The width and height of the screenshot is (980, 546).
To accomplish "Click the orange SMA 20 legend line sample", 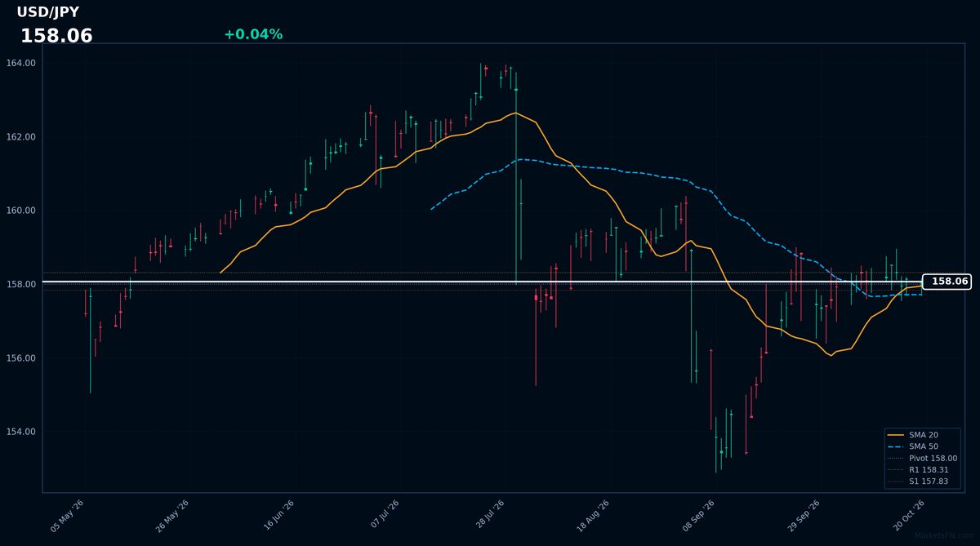I will (x=896, y=435).
